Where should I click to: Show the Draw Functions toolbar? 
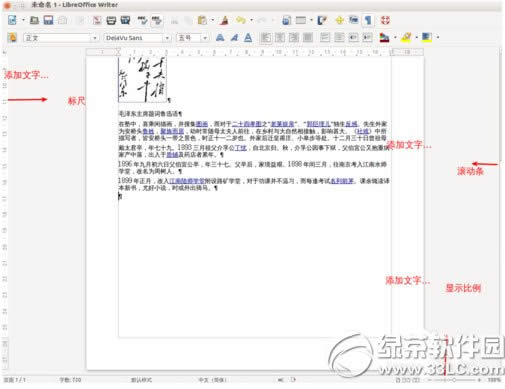[322, 20]
